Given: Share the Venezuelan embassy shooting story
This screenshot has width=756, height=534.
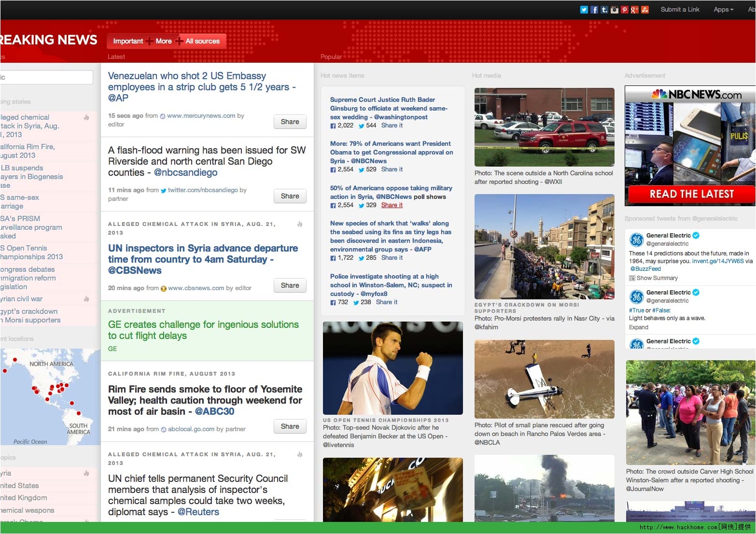Looking at the screenshot, I should (290, 122).
